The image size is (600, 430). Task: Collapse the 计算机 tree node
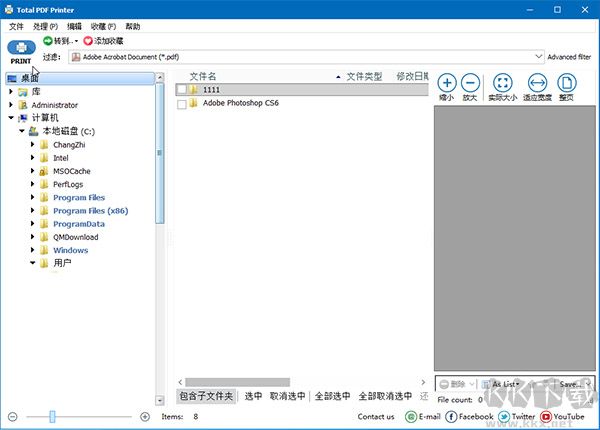tap(11, 118)
